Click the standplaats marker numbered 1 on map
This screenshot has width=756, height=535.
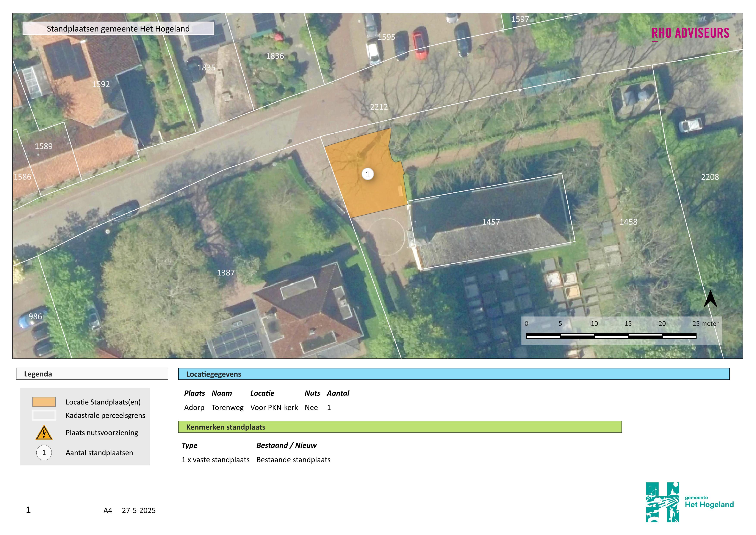(368, 174)
